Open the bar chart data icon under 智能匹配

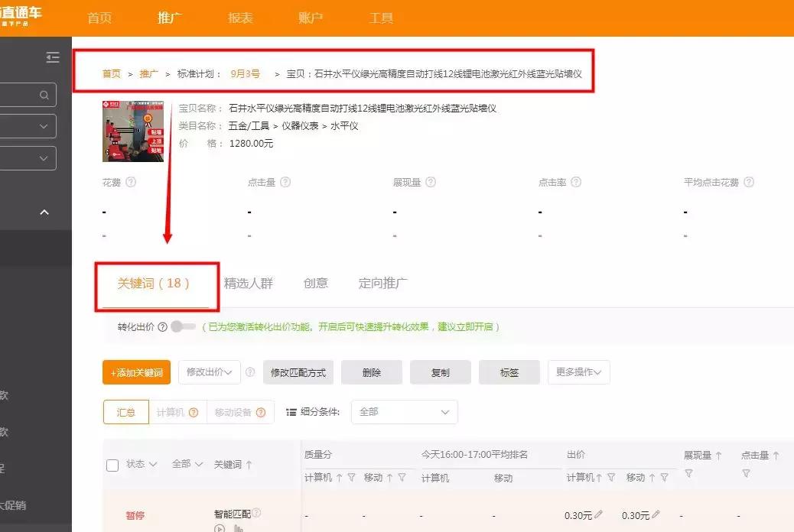click(239, 527)
